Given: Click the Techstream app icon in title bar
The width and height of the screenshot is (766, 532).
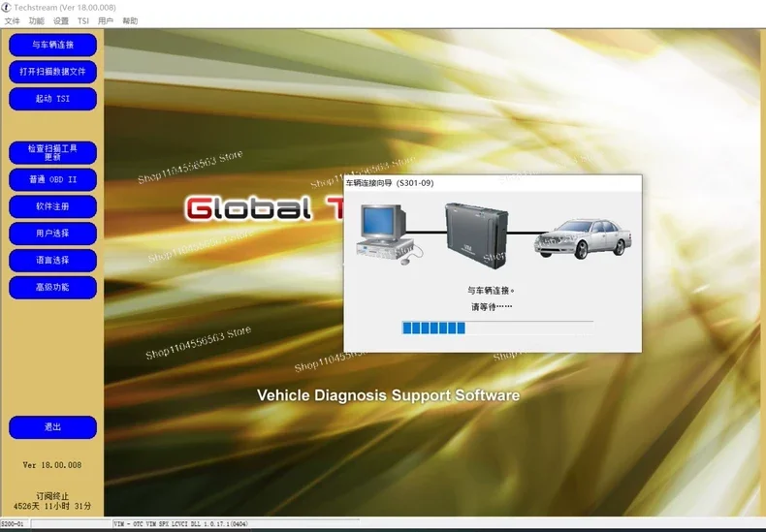Looking at the screenshot, I should 6,8.
